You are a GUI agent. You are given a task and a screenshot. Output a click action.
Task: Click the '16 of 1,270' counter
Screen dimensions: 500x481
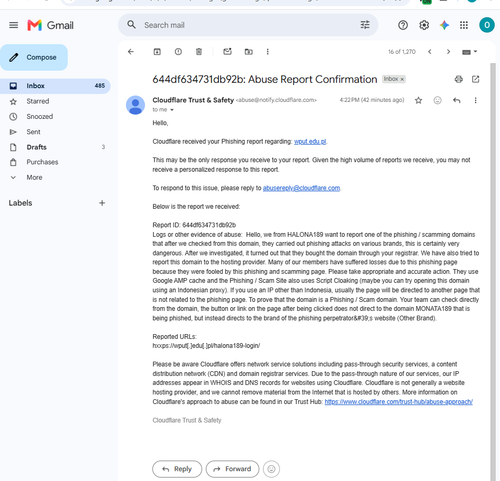coord(402,52)
